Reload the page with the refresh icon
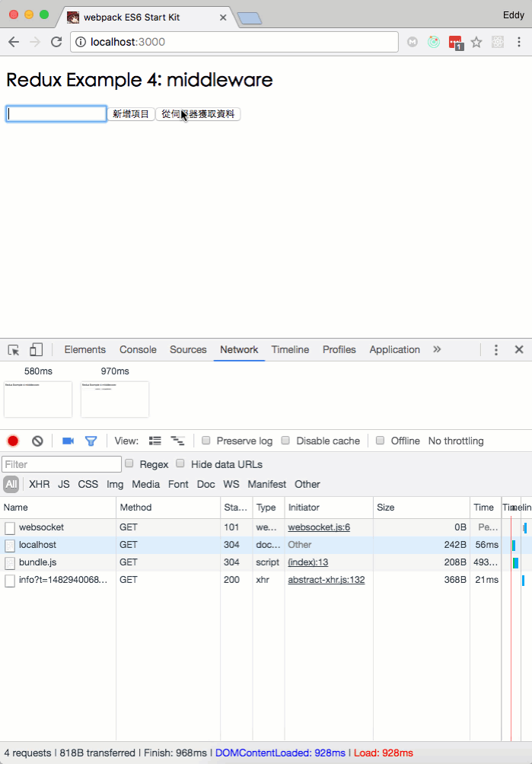 coord(56,43)
